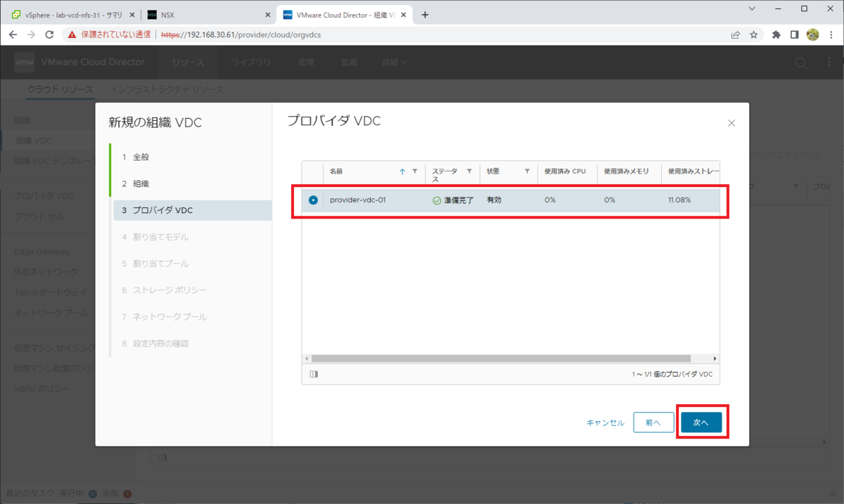
Task: Click the 準備完了 status cell
Action: pos(453,200)
